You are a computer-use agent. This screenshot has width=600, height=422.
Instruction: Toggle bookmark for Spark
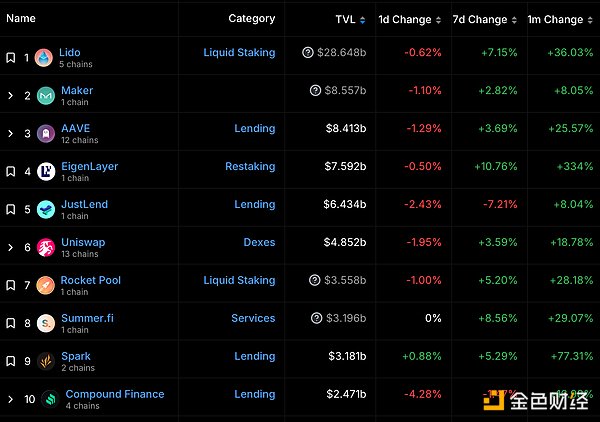click(x=10, y=361)
